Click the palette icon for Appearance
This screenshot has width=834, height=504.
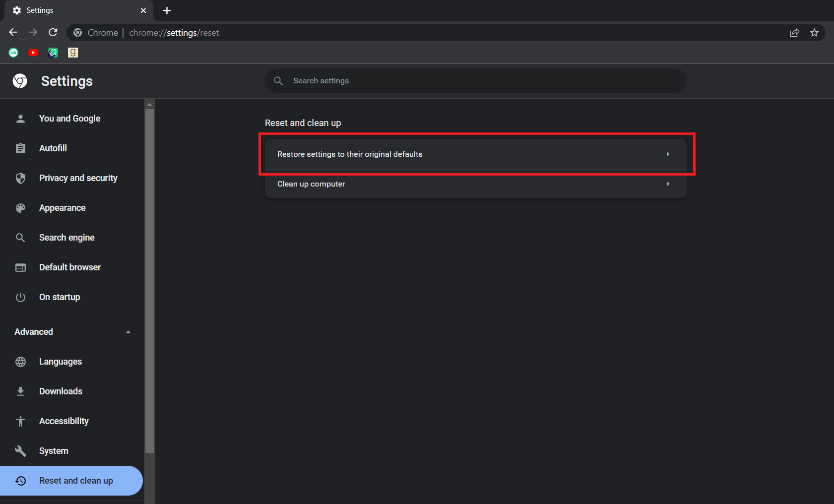coord(20,208)
